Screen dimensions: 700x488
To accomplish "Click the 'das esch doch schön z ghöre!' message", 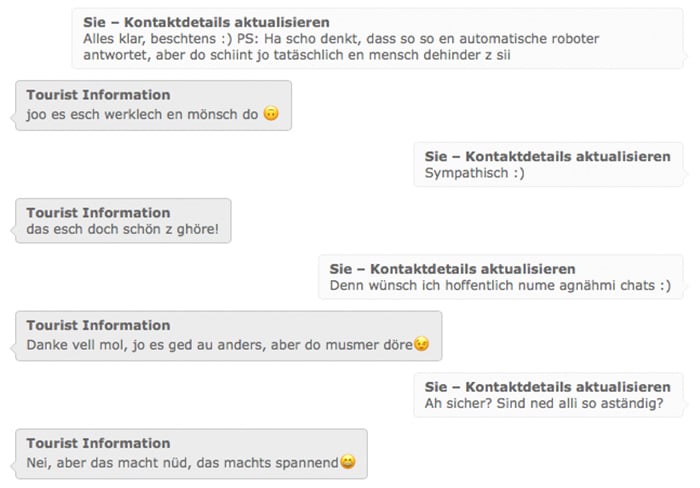I will tap(123, 229).
